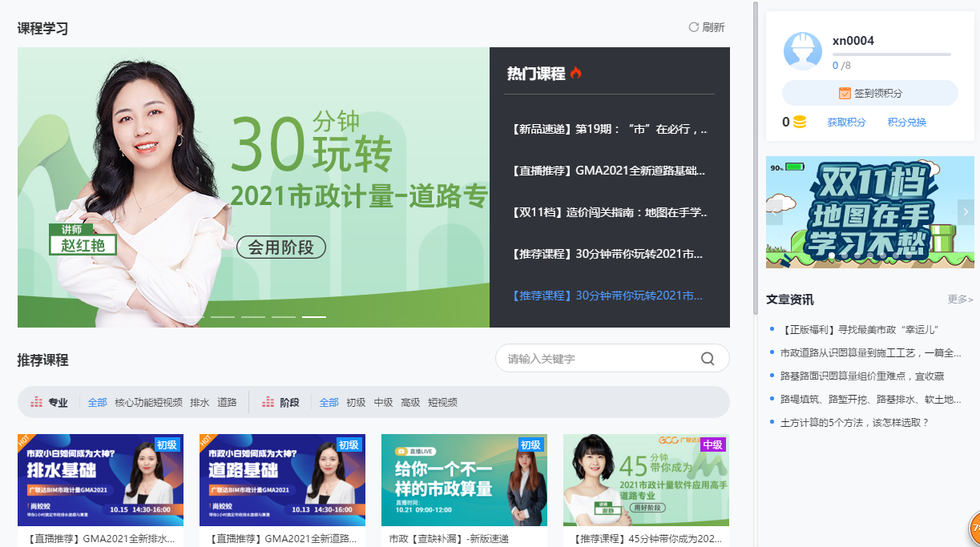Click the 签到领积分 sign-in button

point(870,93)
